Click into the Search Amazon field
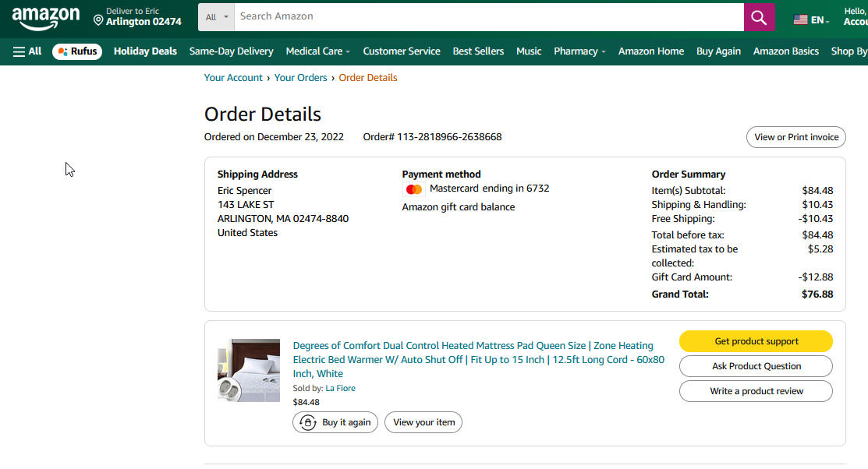 (489, 17)
